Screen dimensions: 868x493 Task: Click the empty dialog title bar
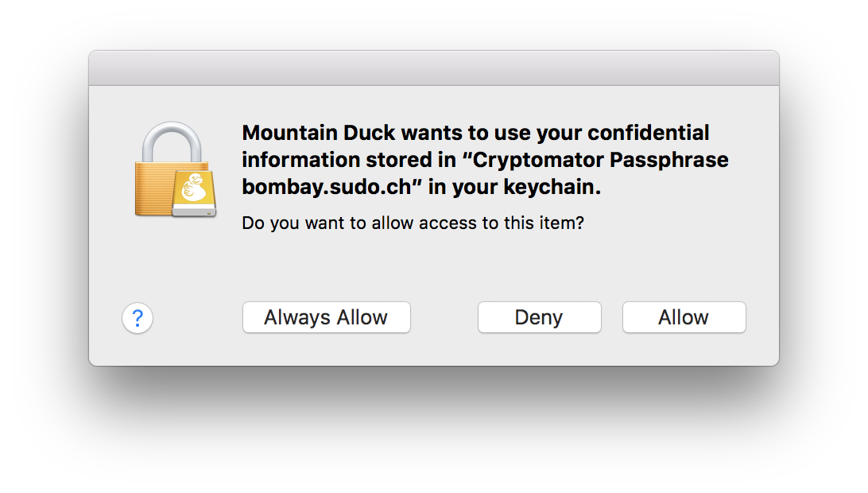434,68
